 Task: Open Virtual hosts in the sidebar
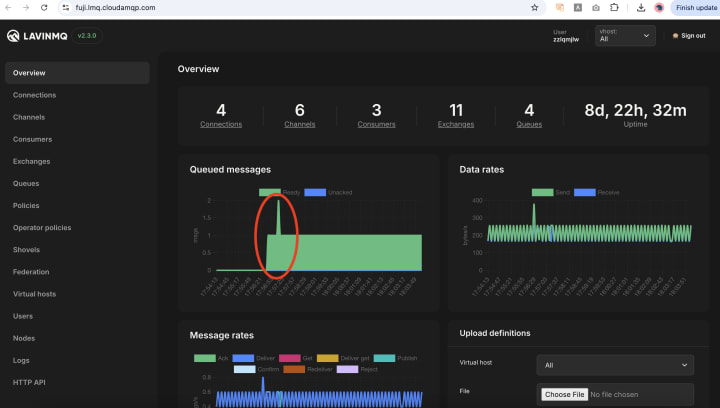tap(34, 294)
